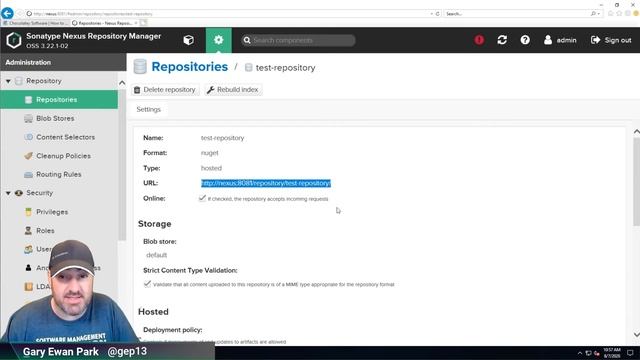Viewport: 640px width, 360px height.
Task: Click the content panel vertical scrollbar thumb
Action: (x=636, y=181)
